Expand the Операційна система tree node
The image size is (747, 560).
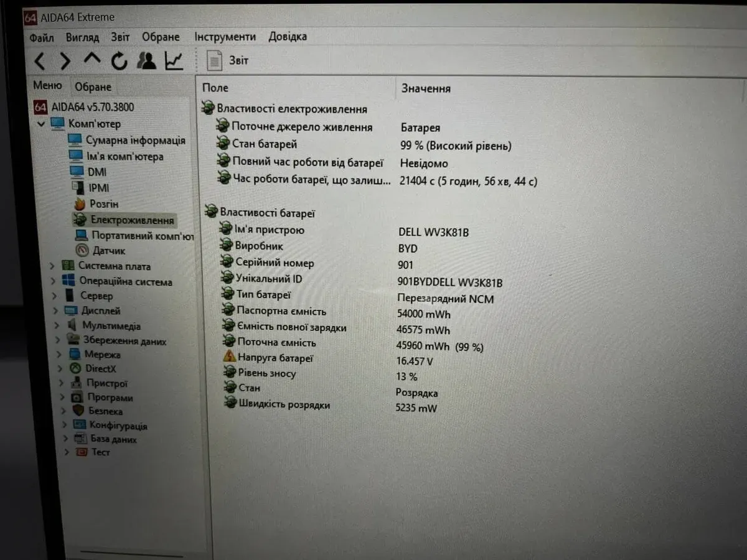click(x=52, y=281)
